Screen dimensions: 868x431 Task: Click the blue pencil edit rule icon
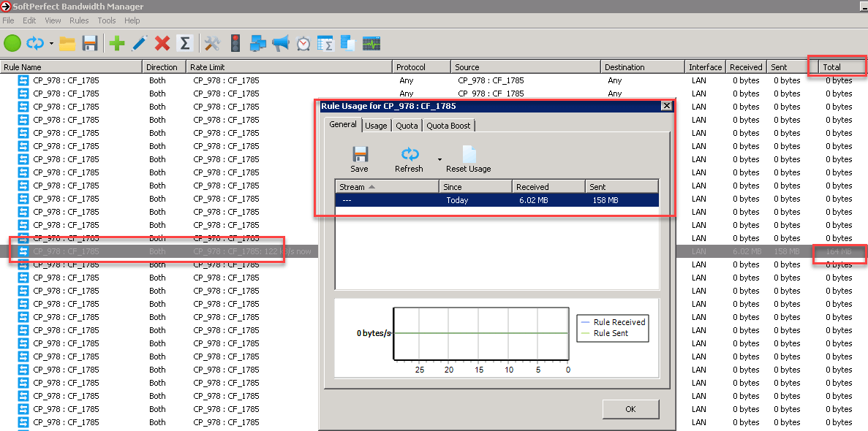(x=139, y=43)
